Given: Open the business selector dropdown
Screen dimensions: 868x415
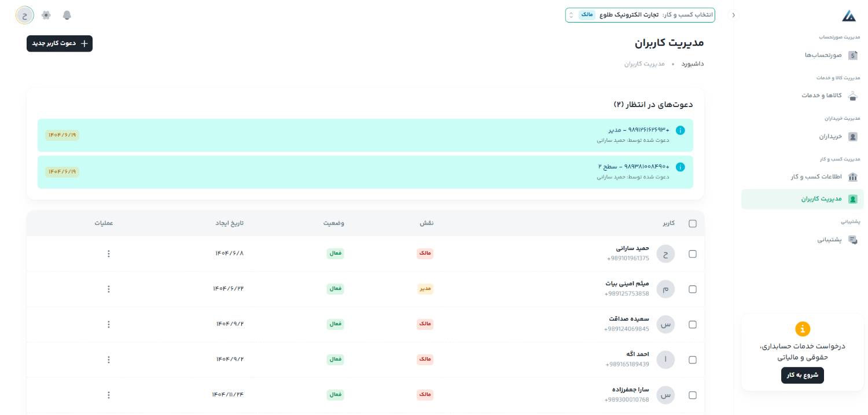Looking at the screenshot, I should click(x=640, y=15).
